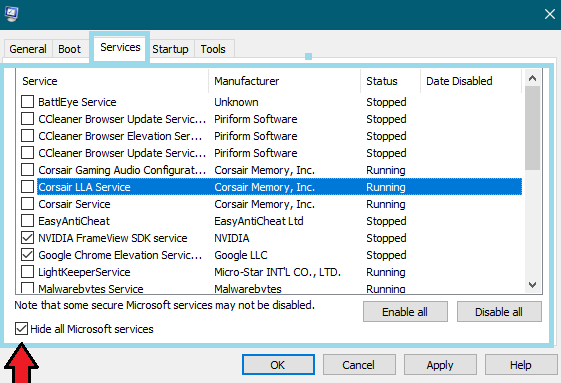Go to the Startup tab
Image resolution: width=561 pixels, height=383 pixels.
170,49
